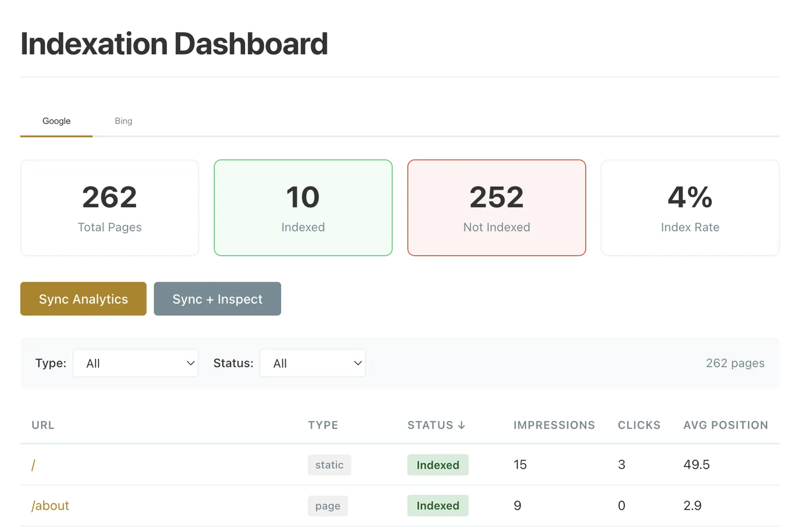Select the 4% Index Rate card
This screenshot has height=527, width=812.
click(690, 208)
